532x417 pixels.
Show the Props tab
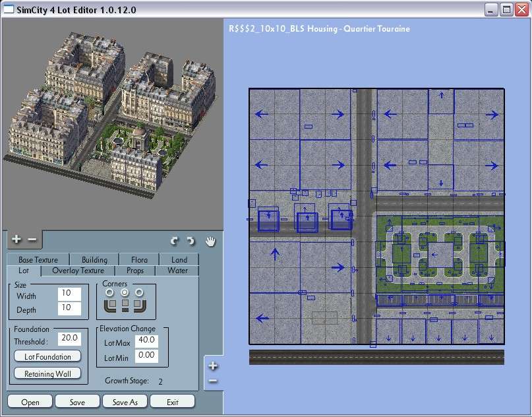tap(135, 271)
